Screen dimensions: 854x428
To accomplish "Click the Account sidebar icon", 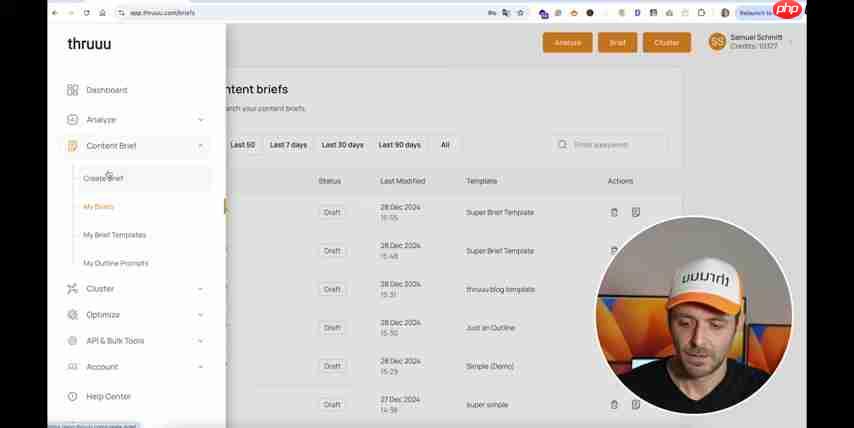I will [72, 366].
